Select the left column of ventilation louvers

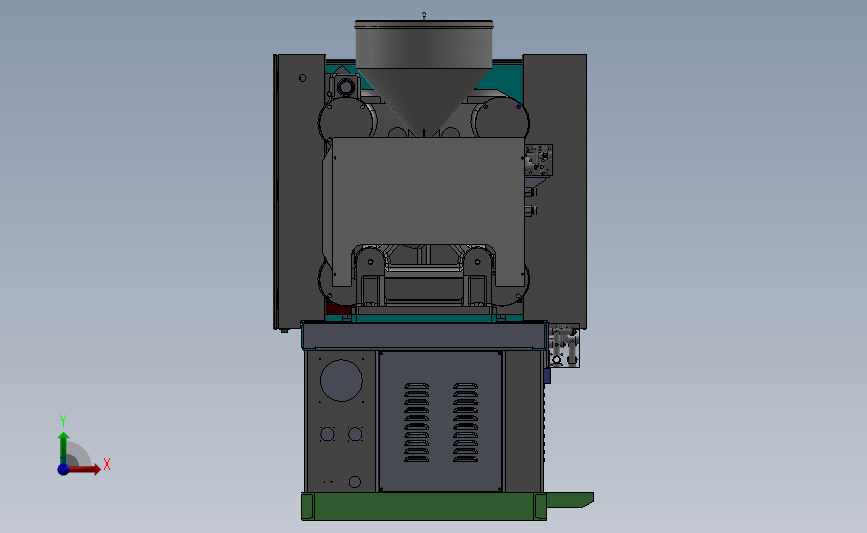416,422
